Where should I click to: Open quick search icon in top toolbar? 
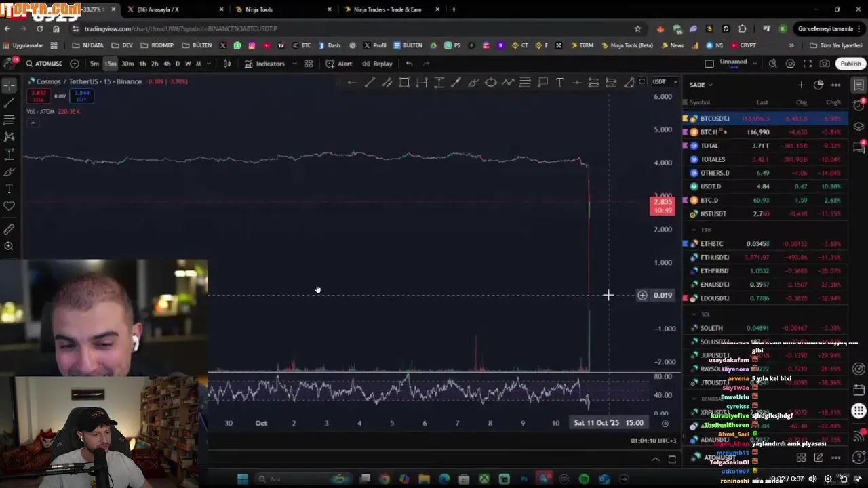(772, 64)
